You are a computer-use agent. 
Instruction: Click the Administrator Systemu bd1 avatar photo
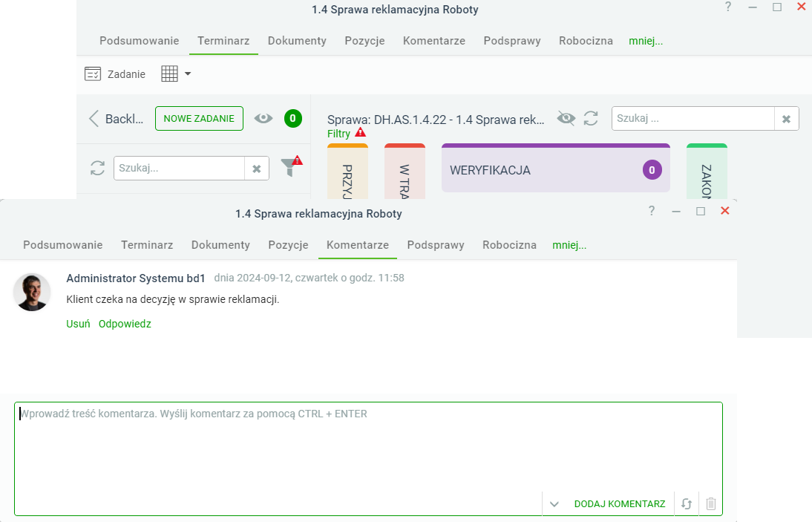32,293
